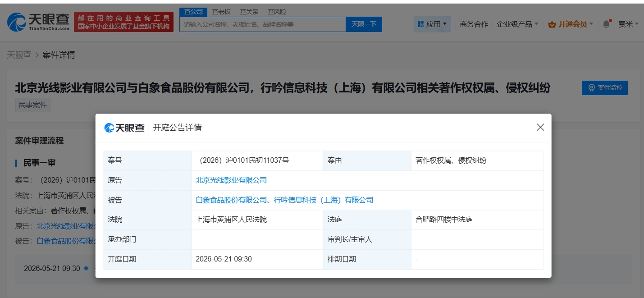Click the 案件监控 monitoring button icon
Screen dimensions: 644x298
(x=592, y=88)
